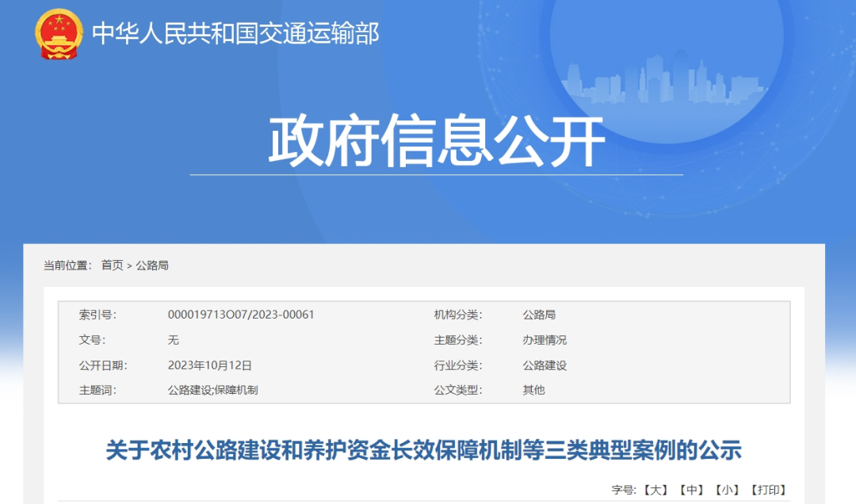
Task: Click the national emblem logo
Action: 59,34
